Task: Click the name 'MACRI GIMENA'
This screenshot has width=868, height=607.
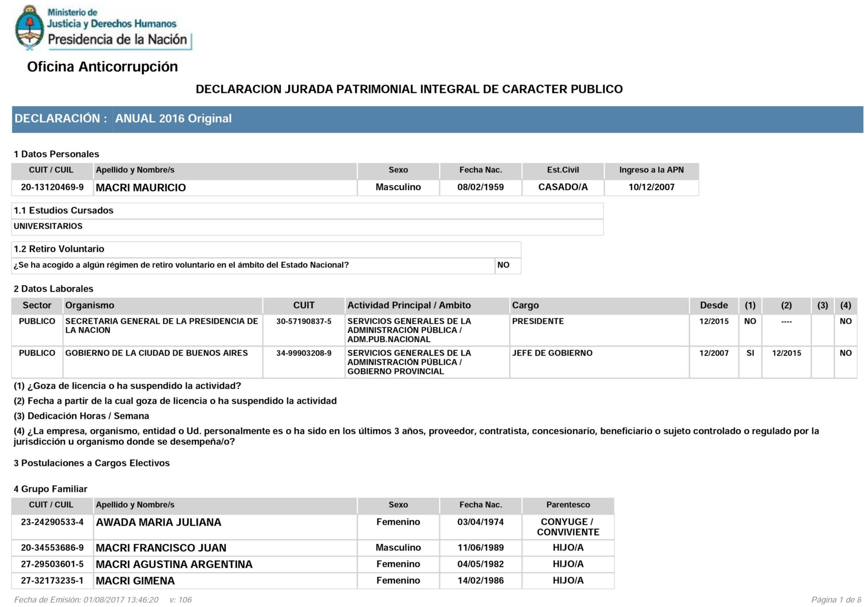Action: (x=135, y=581)
